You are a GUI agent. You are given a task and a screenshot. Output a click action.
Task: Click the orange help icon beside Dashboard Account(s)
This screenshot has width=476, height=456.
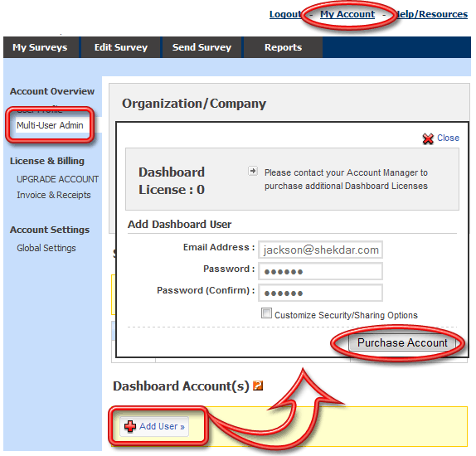click(x=258, y=386)
